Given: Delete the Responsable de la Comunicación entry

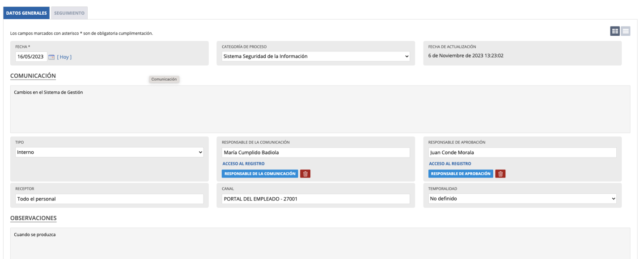Looking at the screenshot, I should 305,174.
